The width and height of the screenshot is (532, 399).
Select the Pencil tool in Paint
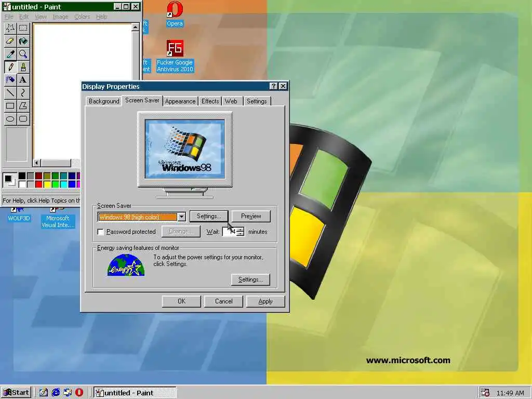pyautogui.click(x=10, y=67)
